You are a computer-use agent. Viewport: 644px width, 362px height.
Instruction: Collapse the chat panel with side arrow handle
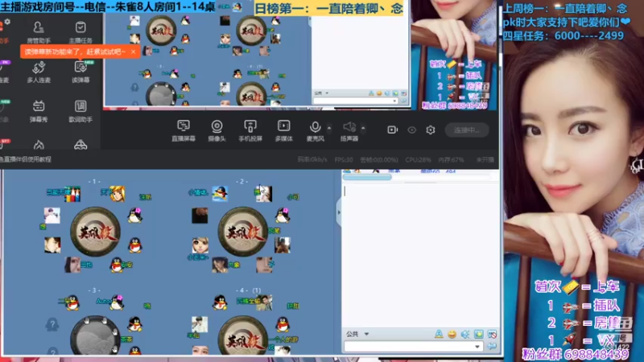click(339, 212)
